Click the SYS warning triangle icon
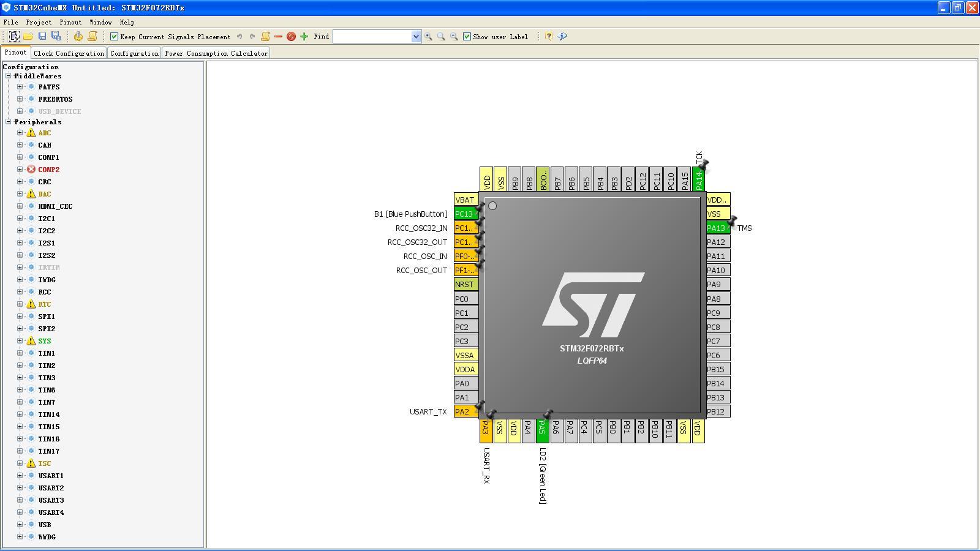980x551 pixels. pos(31,341)
